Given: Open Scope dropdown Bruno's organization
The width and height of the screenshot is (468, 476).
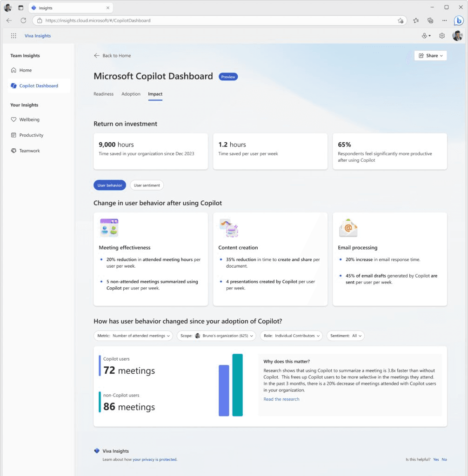Looking at the screenshot, I should 216,336.
